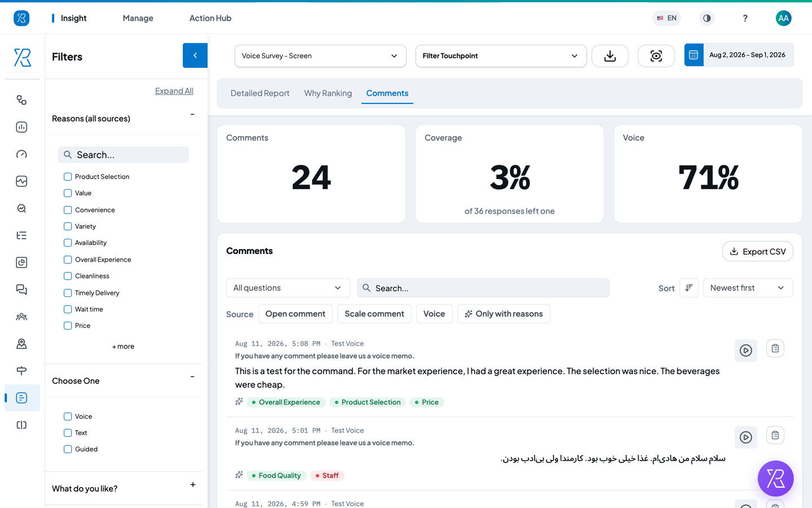This screenshot has height=508, width=812.
Task: Select the Voice checkbox under Choose One
Action: tap(68, 417)
